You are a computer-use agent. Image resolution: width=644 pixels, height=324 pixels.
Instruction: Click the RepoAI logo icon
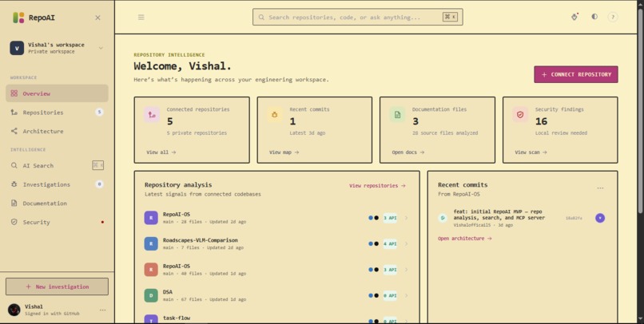pyautogui.click(x=18, y=18)
